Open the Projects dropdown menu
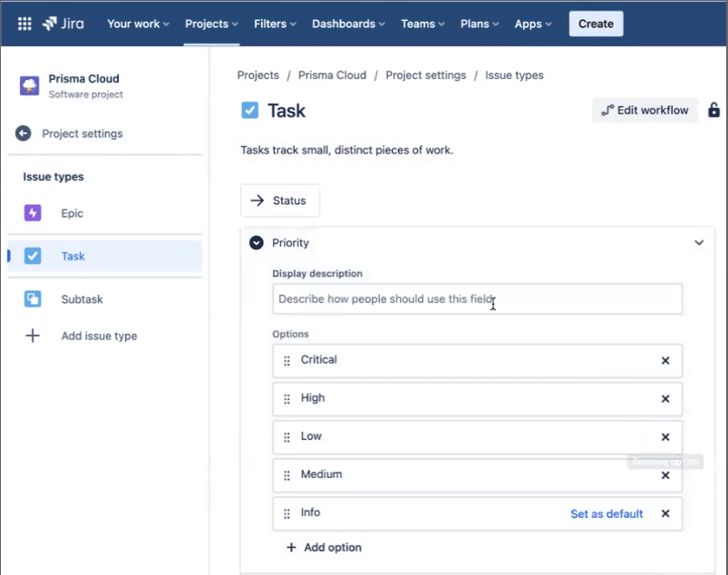The image size is (728, 575). pyautogui.click(x=211, y=24)
